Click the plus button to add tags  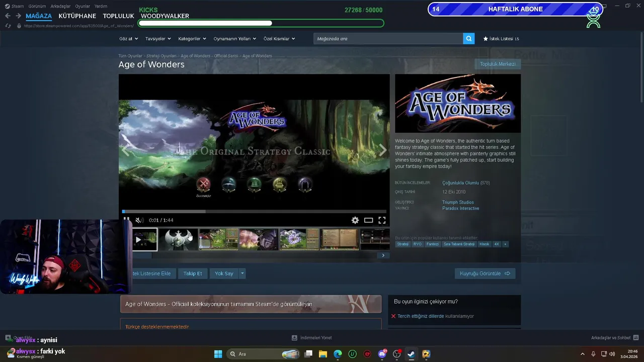point(505,244)
